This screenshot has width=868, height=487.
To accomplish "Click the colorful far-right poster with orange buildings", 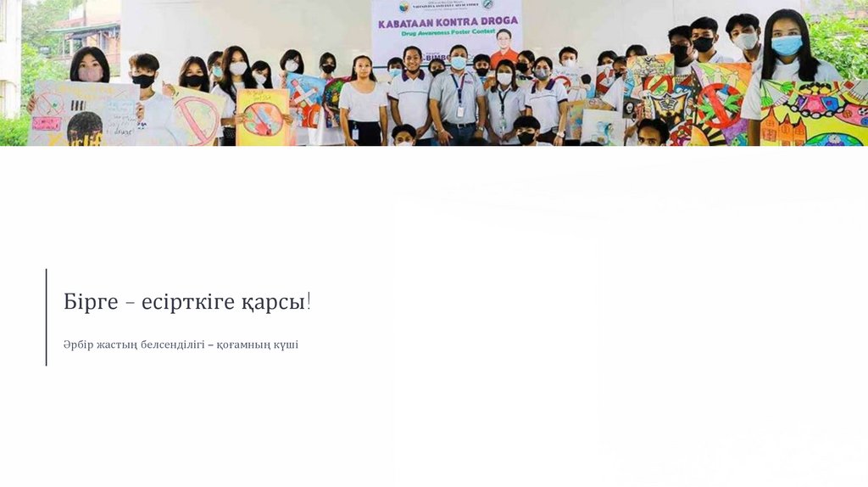I will pyautogui.click(x=813, y=113).
